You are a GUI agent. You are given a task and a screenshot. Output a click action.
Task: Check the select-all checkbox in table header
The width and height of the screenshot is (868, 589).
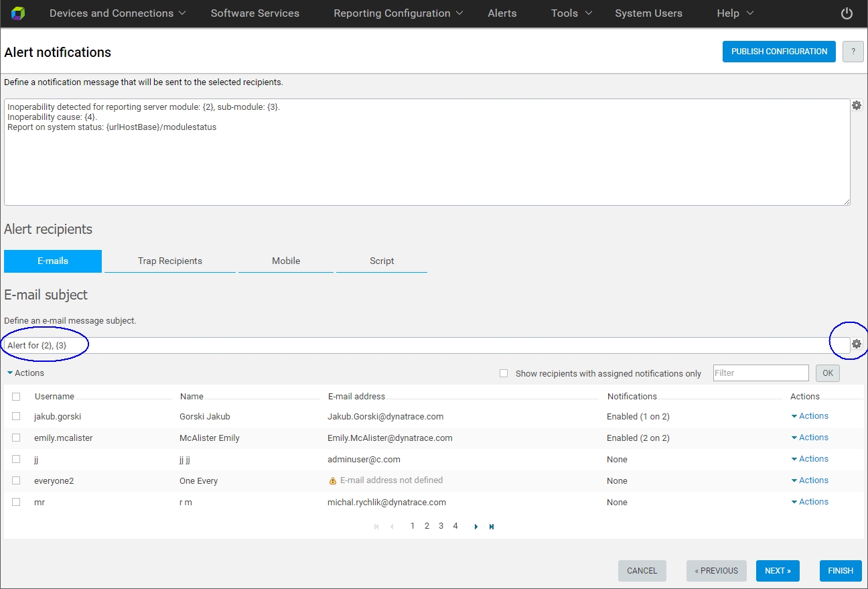pos(16,397)
